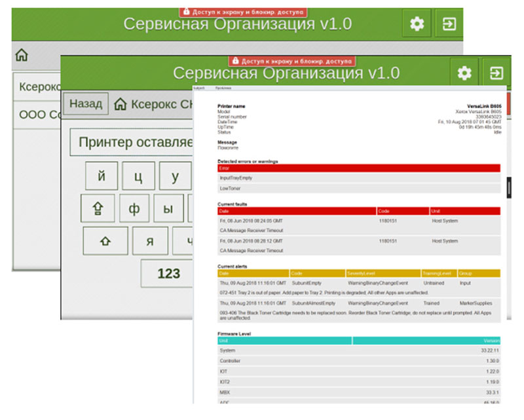The width and height of the screenshot is (524, 420).
Task: Tap keyboard key у
Action: 175,176
